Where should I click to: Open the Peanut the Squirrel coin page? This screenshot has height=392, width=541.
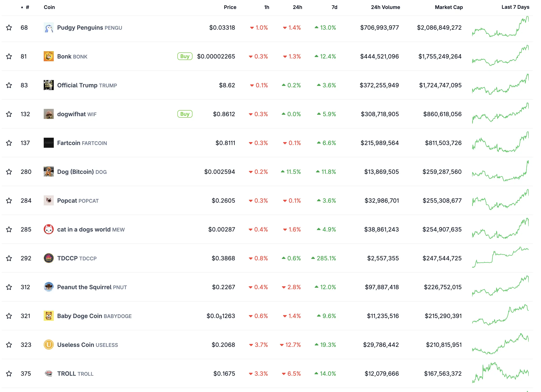pos(85,287)
